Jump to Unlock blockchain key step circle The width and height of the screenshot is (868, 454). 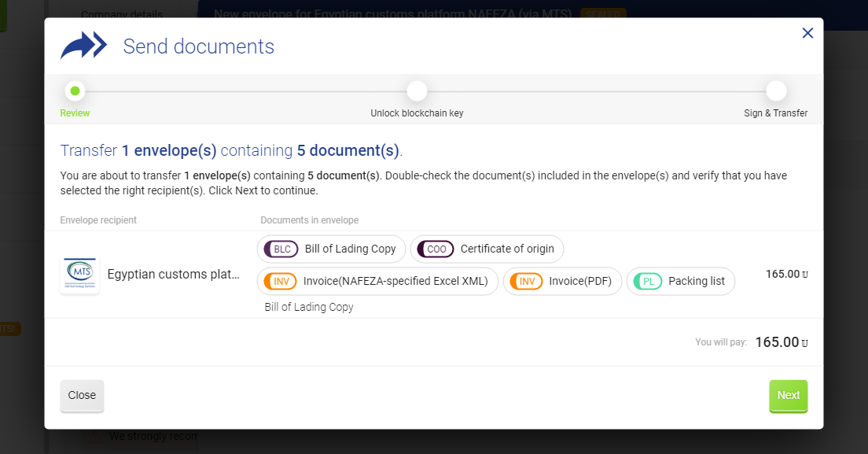(x=417, y=91)
